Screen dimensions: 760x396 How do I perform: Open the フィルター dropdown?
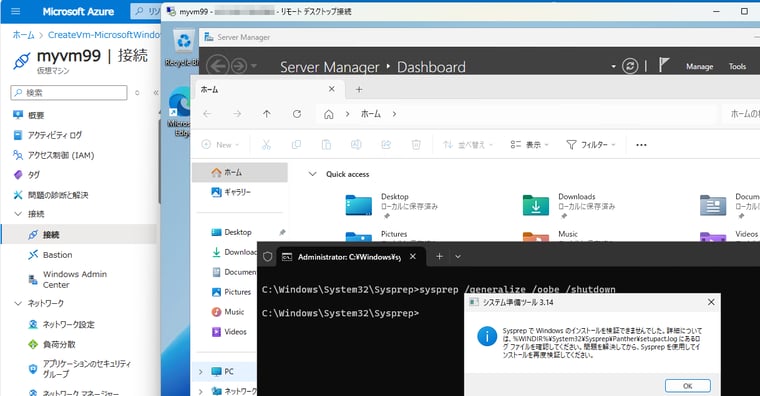(x=591, y=144)
